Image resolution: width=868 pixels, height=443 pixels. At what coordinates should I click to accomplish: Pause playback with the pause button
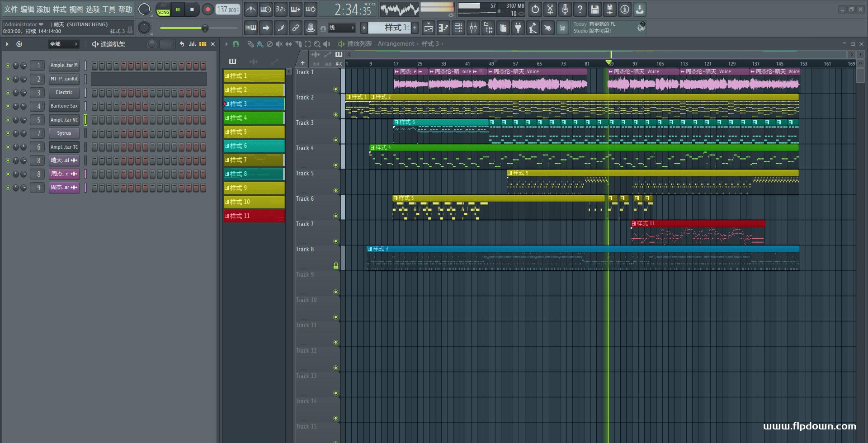(x=178, y=9)
